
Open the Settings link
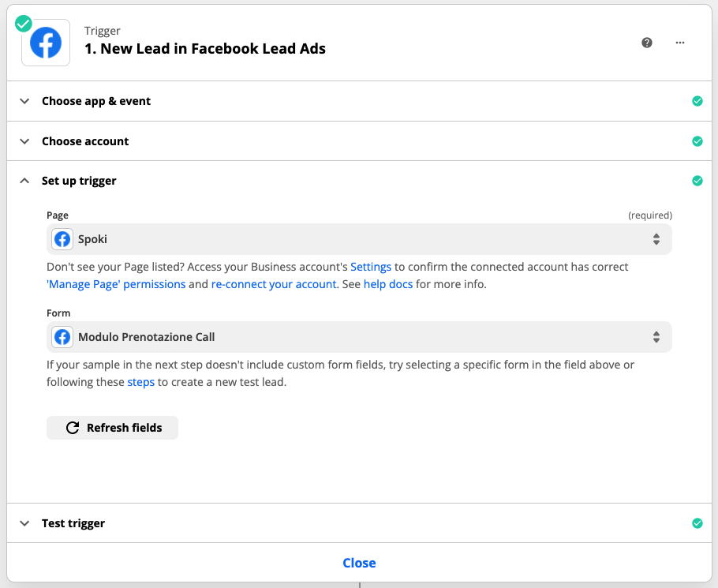coord(371,267)
